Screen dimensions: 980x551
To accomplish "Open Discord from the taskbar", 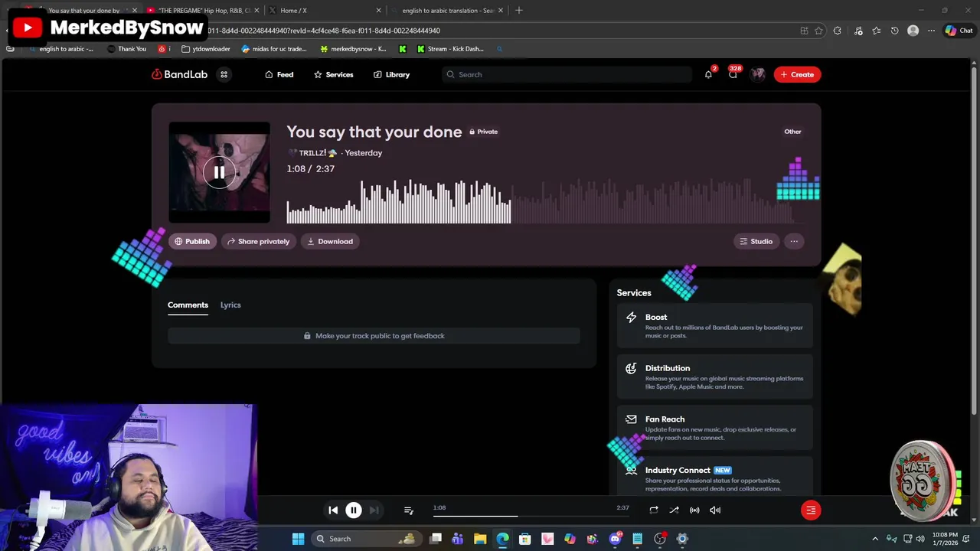I will pyautogui.click(x=615, y=539).
